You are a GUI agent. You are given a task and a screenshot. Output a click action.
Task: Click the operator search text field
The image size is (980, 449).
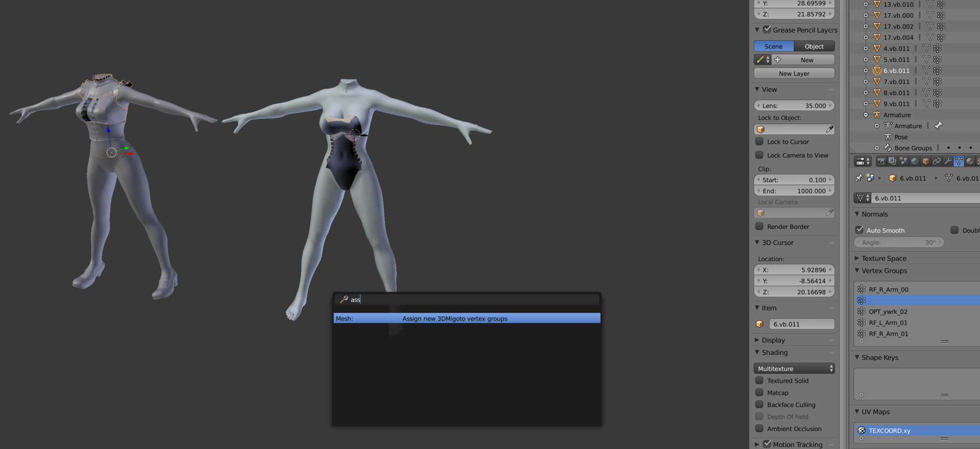click(467, 300)
